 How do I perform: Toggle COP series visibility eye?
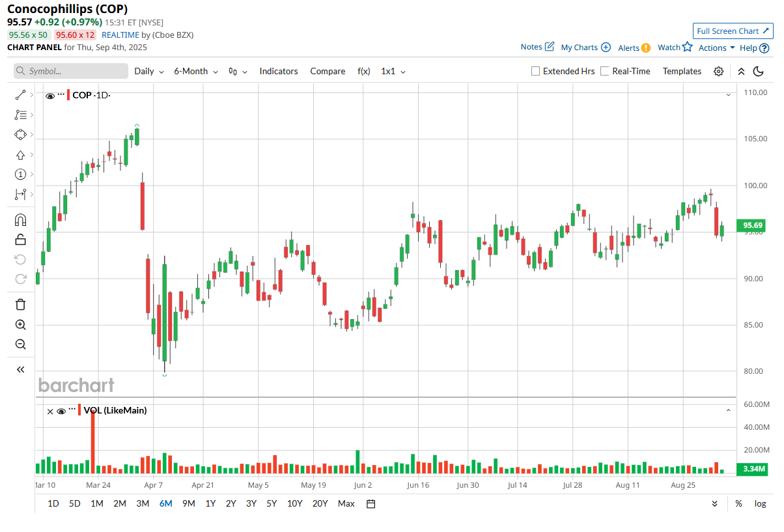(x=50, y=96)
